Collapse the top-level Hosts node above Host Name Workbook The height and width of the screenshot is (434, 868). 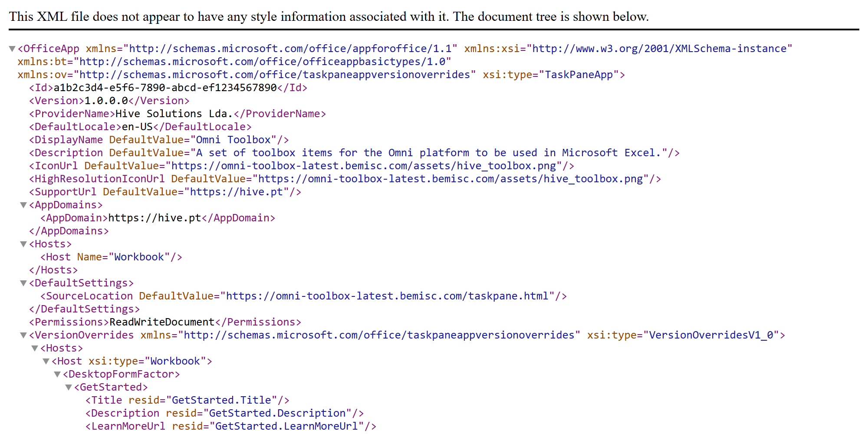tap(23, 244)
